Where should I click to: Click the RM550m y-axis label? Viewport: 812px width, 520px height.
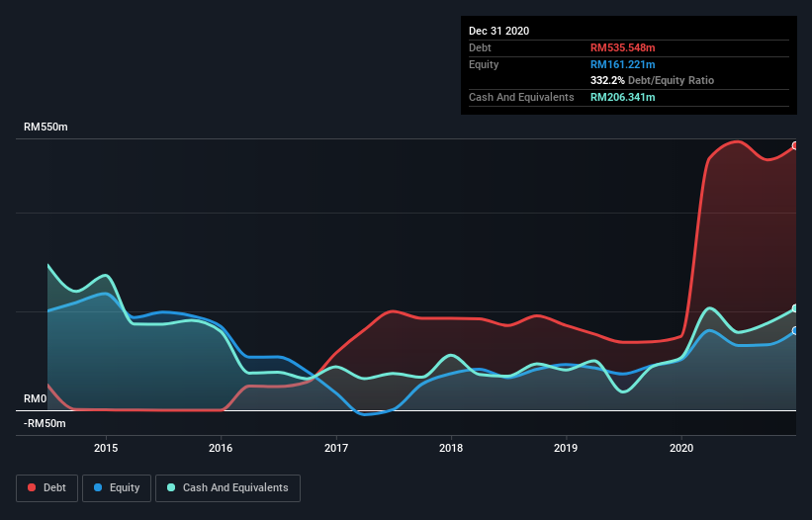[x=45, y=127]
